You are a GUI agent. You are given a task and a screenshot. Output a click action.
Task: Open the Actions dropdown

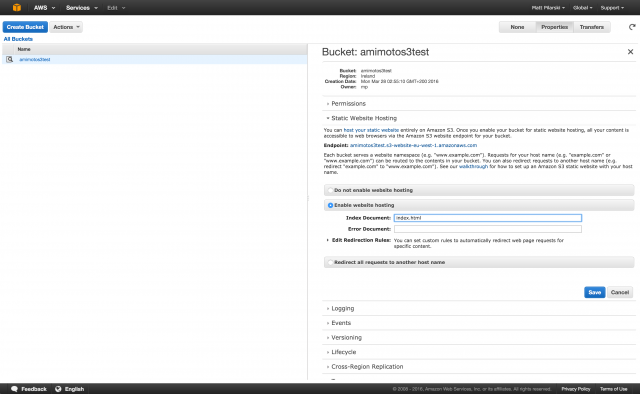66,27
